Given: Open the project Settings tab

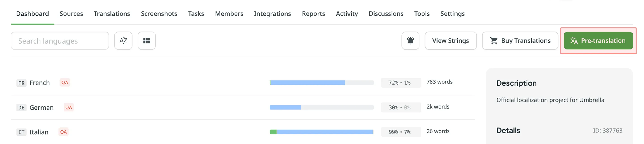Looking at the screenshot, I should [x=452, y=13].
